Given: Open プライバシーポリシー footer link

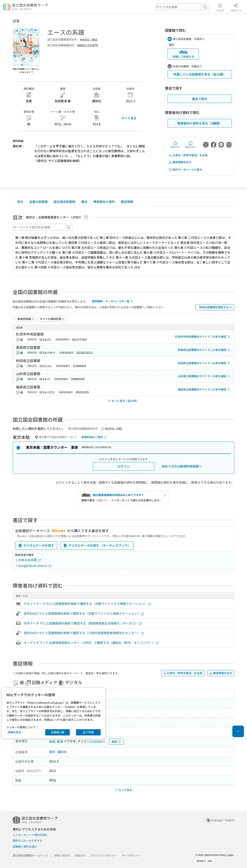Looking at the screenshot, I should 104,855.
